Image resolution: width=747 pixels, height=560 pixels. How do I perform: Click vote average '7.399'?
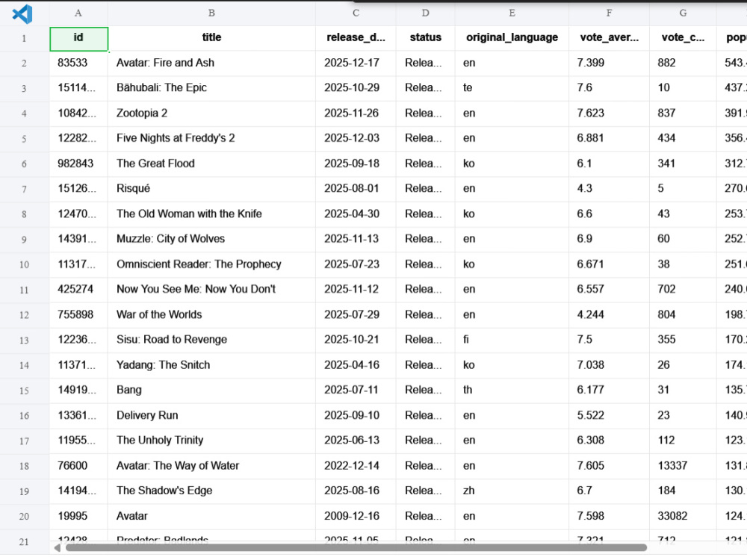(609, 63)
